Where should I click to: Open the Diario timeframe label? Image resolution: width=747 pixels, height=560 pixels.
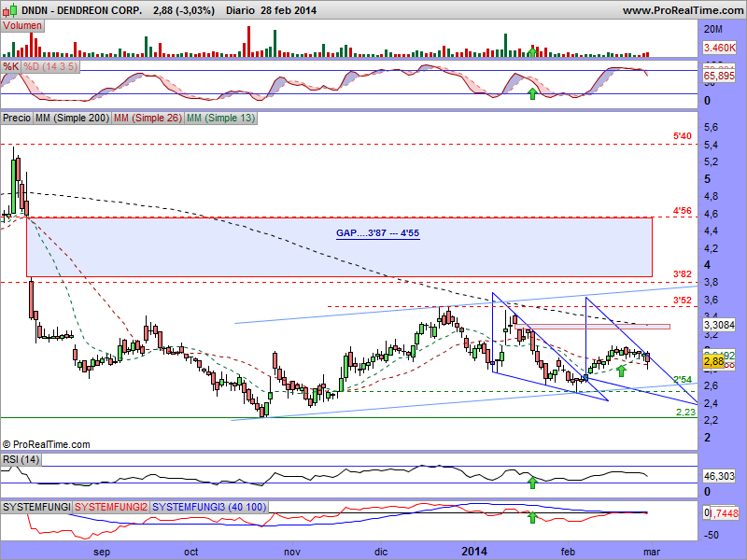[240, 10]
